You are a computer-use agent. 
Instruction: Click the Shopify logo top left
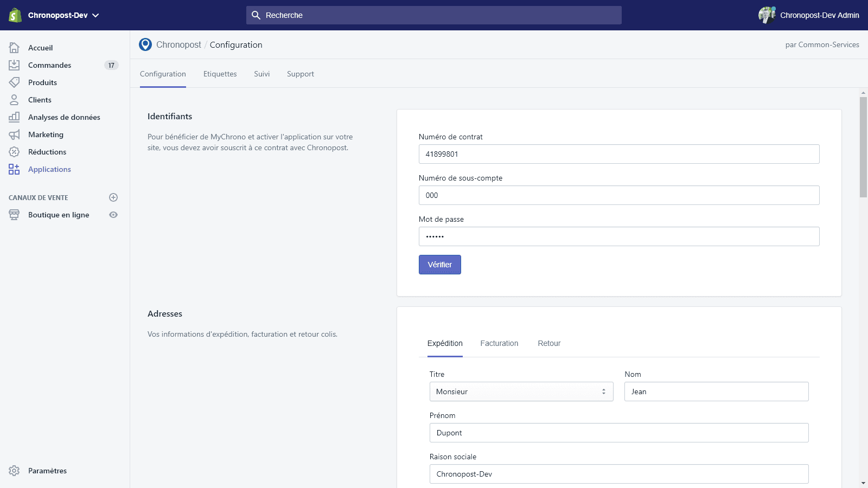click(14, 15)
